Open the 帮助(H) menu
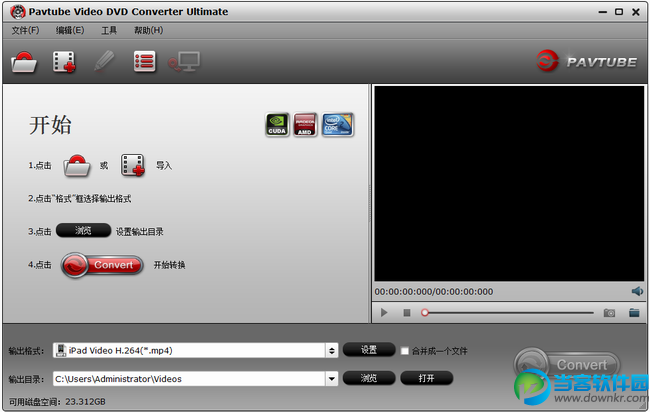 point(148,30)
